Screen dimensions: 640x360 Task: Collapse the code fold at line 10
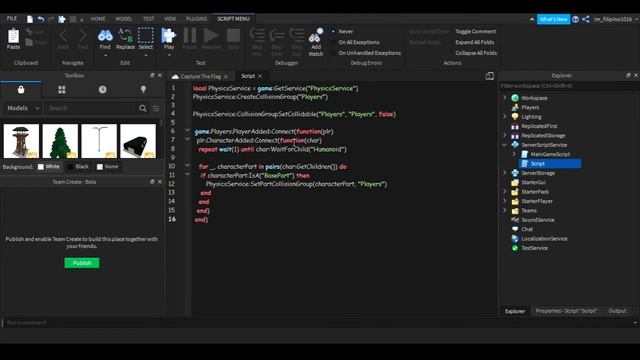187,165
